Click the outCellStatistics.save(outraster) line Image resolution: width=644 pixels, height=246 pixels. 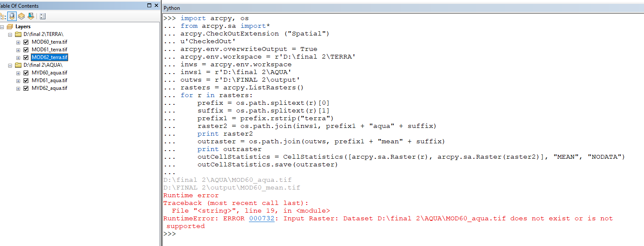tap(268, 165)
